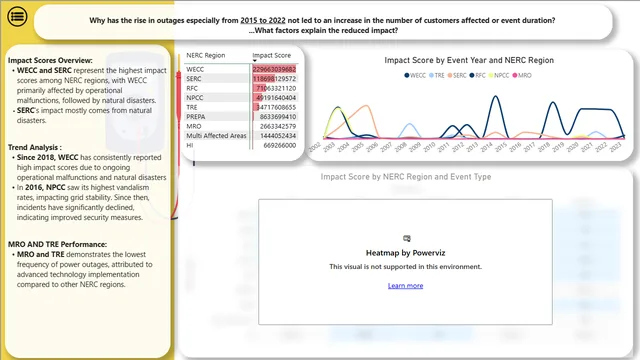Click the 'Heatmap by Powerviz' title text
The width and height of the screenshot is (640, 360).
coord(405,253)
